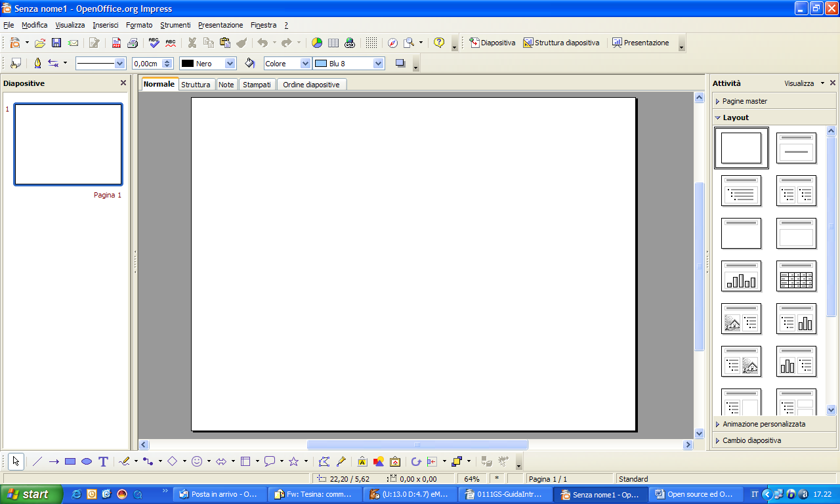Open the Presentazione menu
840x504 pixels.
(220, 25)
